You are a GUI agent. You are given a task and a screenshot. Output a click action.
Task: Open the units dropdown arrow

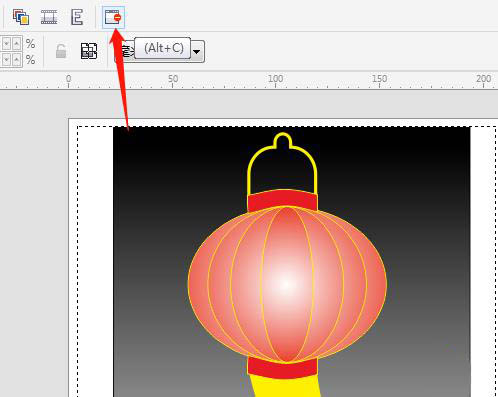coord(197,52)
